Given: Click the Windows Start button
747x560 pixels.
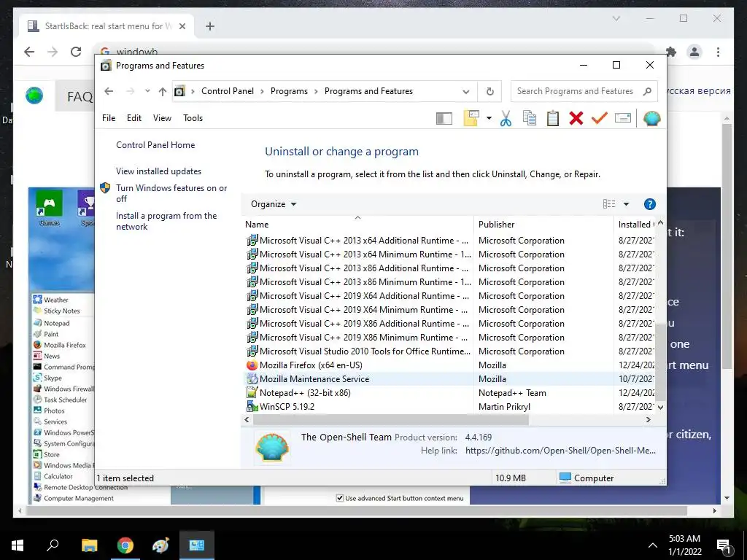Looking at the screenshot, I should [18, 545].
